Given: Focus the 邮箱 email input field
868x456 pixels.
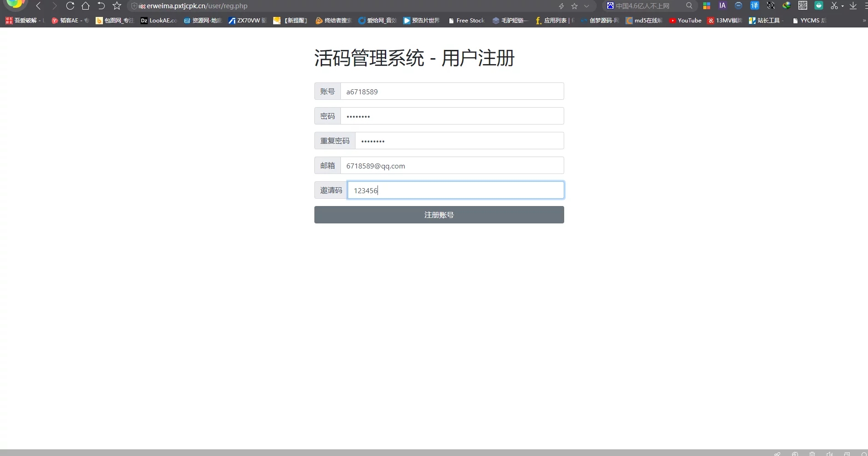Looking at the screenshot, I should 452,165.
